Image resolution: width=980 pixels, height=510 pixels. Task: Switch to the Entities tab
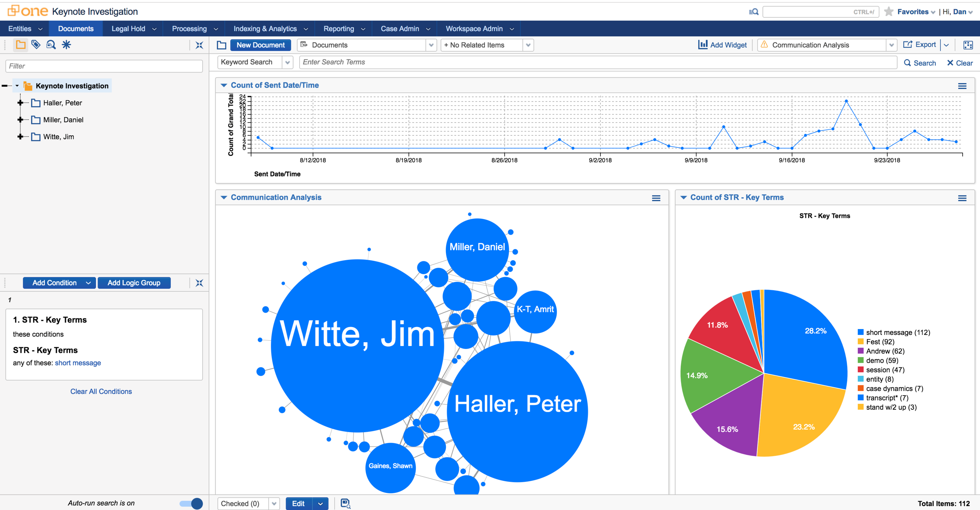20,28
